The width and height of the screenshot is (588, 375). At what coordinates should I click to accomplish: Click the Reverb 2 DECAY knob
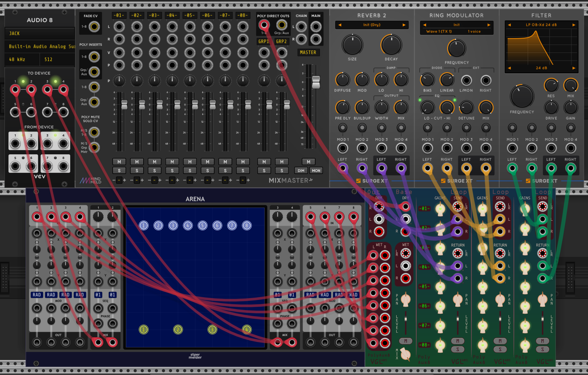tap(391, 45)
